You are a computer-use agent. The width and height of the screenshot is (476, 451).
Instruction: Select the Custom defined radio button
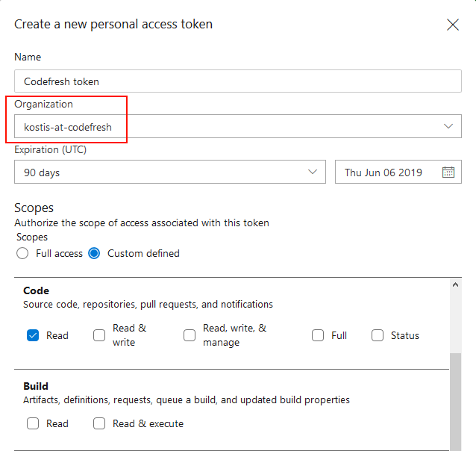94,253
